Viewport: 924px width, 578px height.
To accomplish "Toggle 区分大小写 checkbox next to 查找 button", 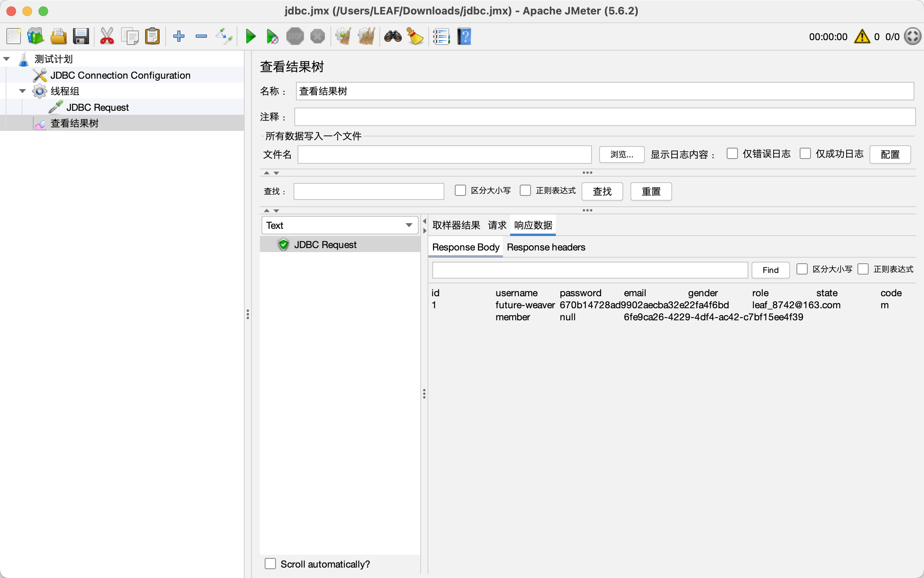I will [x=460, y=190].
